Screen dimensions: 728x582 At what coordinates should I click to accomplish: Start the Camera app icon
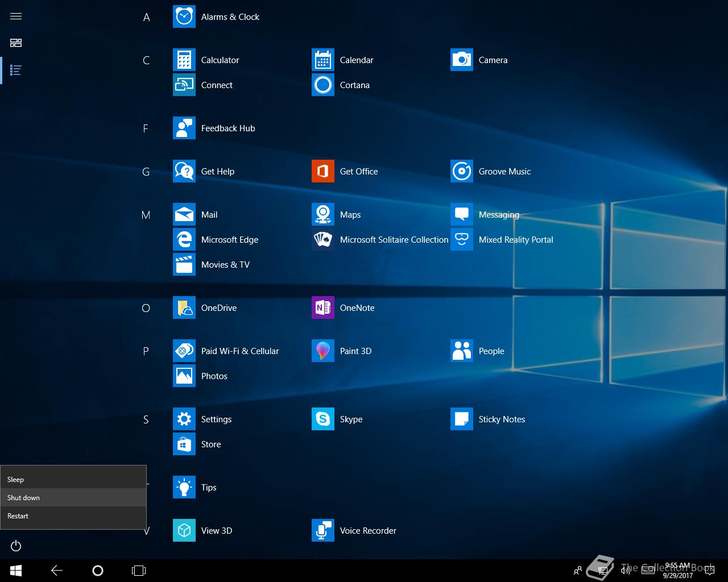pos(462,60)
